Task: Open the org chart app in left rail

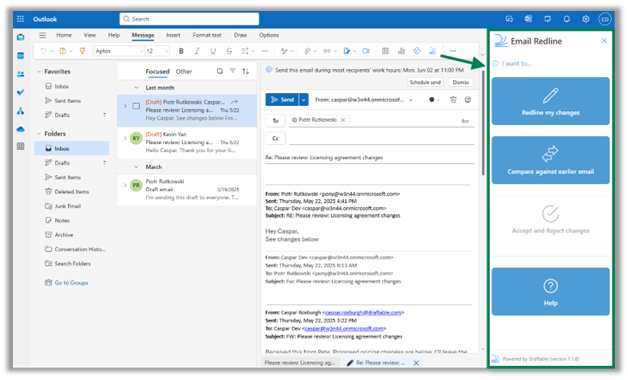Action: click(20, 111)
